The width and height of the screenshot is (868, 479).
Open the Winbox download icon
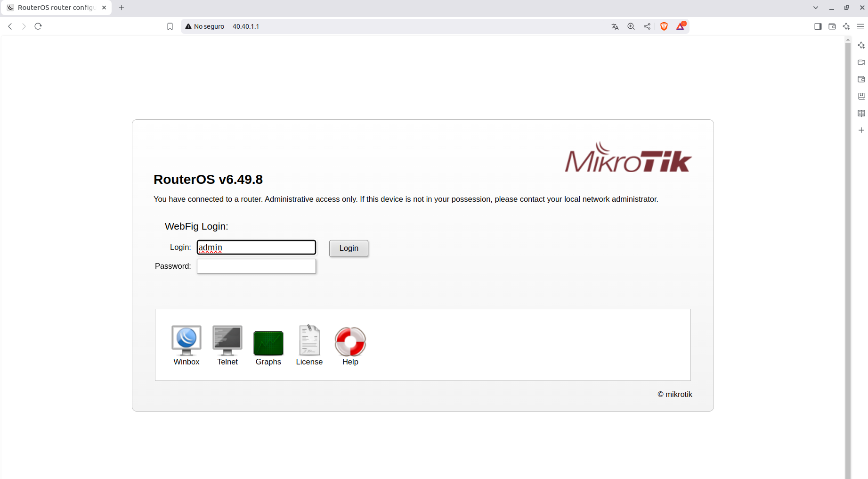tap(187, 346)
